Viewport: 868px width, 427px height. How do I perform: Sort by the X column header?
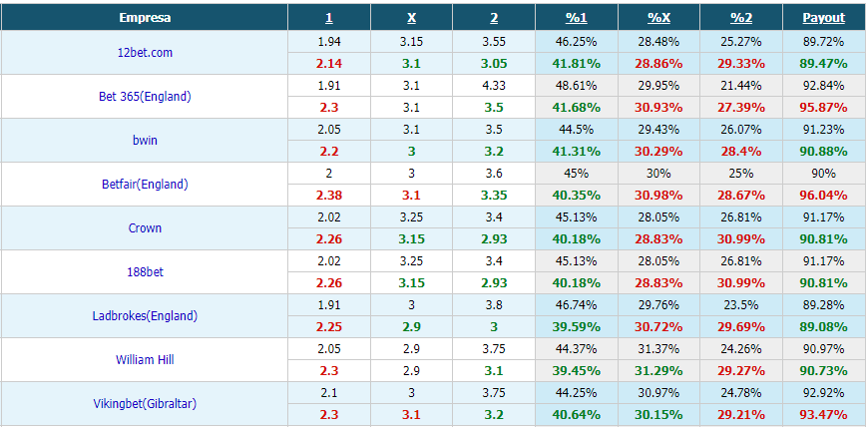pos(411,18)
